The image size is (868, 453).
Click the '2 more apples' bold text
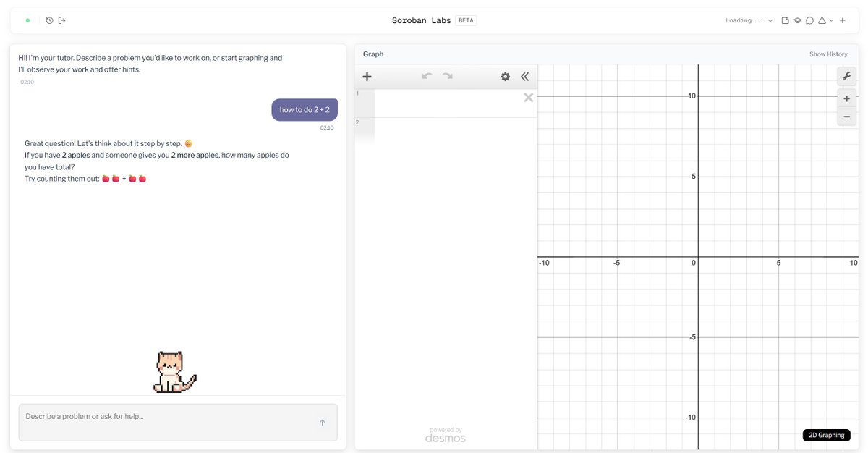[195, 156]
